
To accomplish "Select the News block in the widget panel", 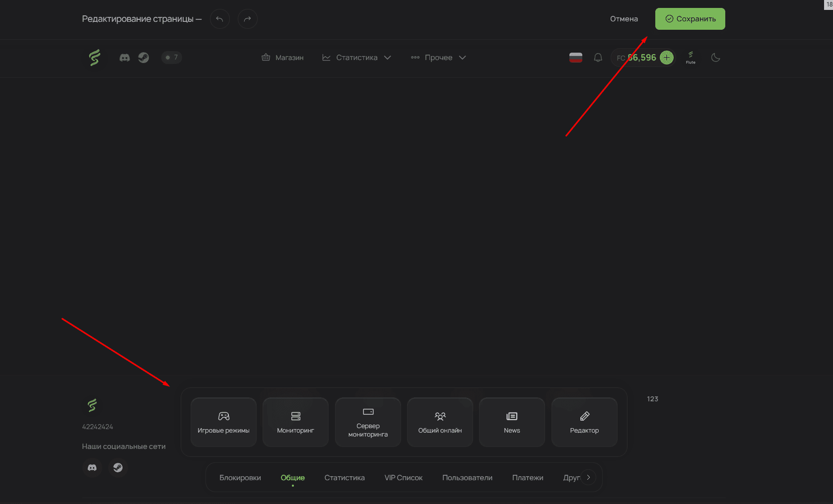I will 511,422.
